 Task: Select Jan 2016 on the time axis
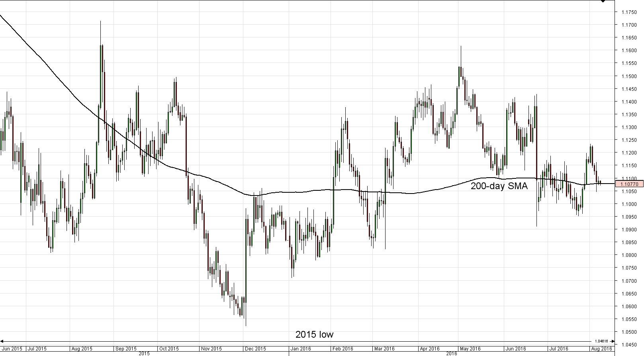tap(300, 349)
